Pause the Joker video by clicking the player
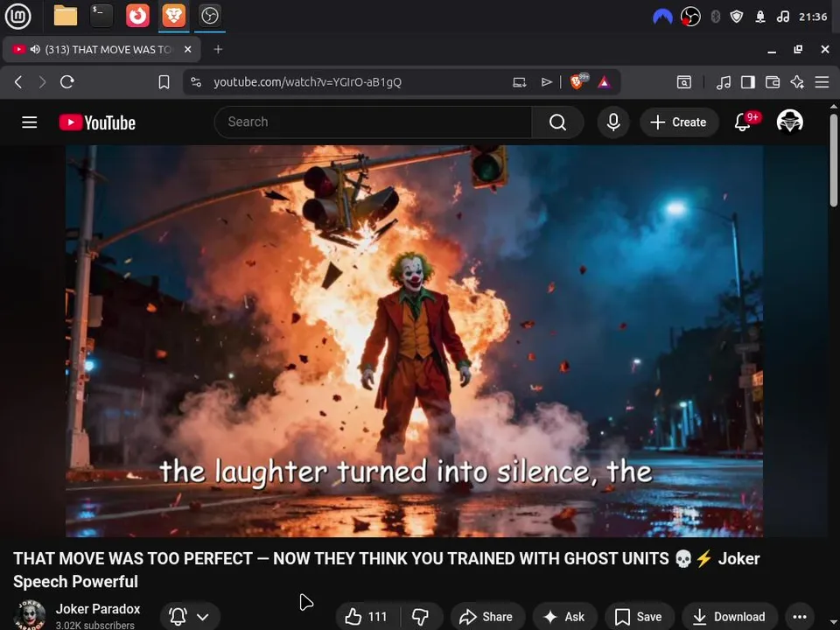This screenshot has width=840, height=630. (x=414, y=340)
